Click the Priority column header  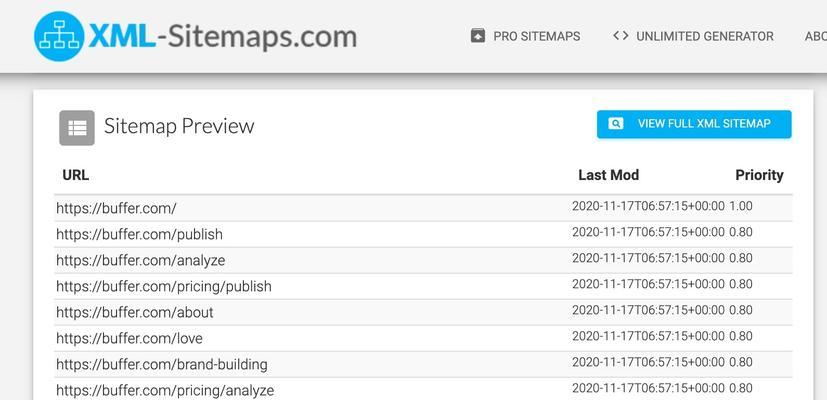coord(759,175)
